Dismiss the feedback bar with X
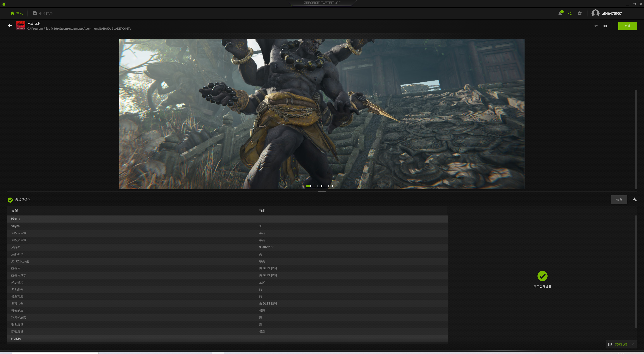The image size is (644, 354). pos(633,344)
